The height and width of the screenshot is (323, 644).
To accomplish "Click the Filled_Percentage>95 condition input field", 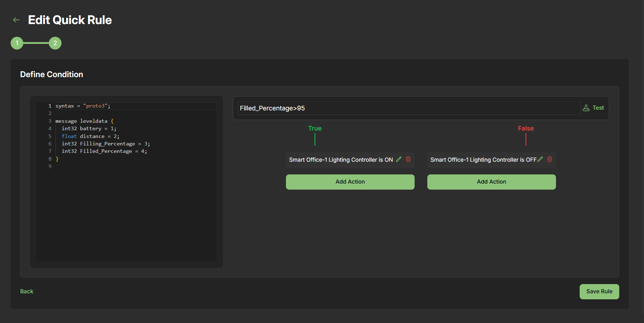I will 389,108.
